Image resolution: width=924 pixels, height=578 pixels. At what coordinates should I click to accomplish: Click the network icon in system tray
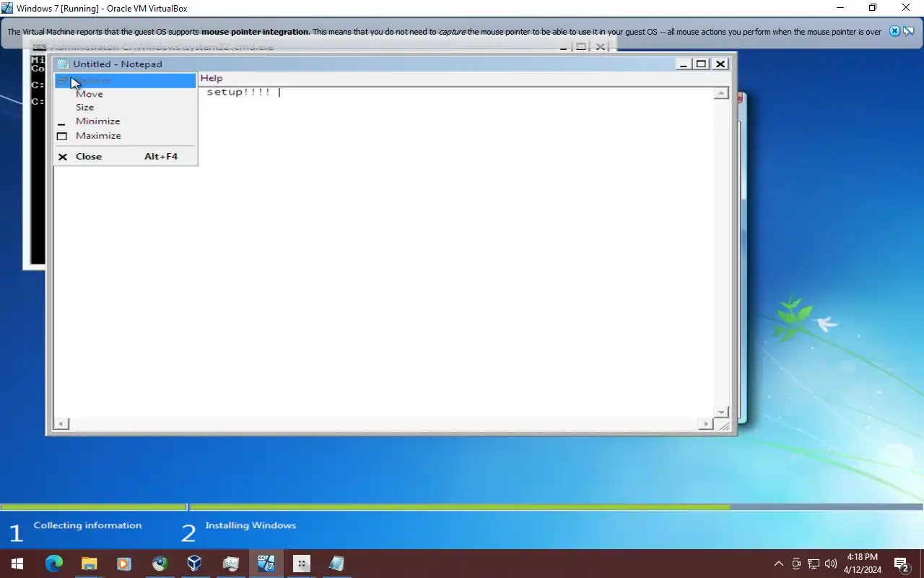[x=814, y=564]
